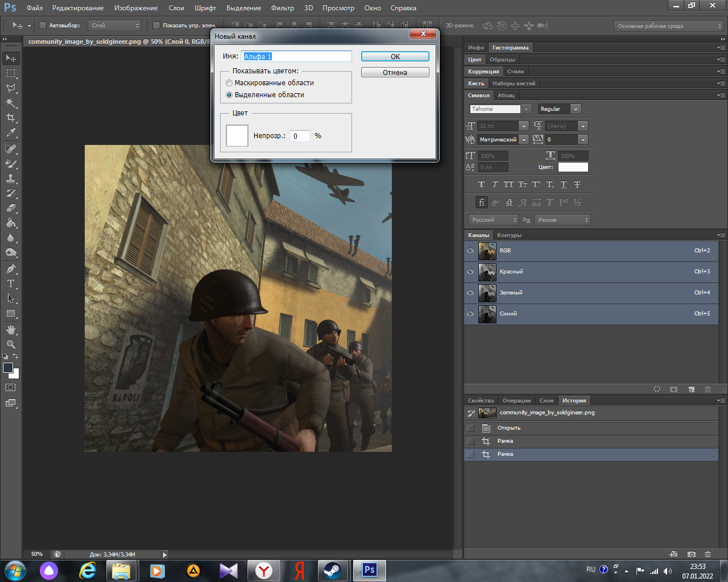Open the Основная рабочая среда workspace dropdown
This screenshot has height=582, width=728.
pos(669,26)
